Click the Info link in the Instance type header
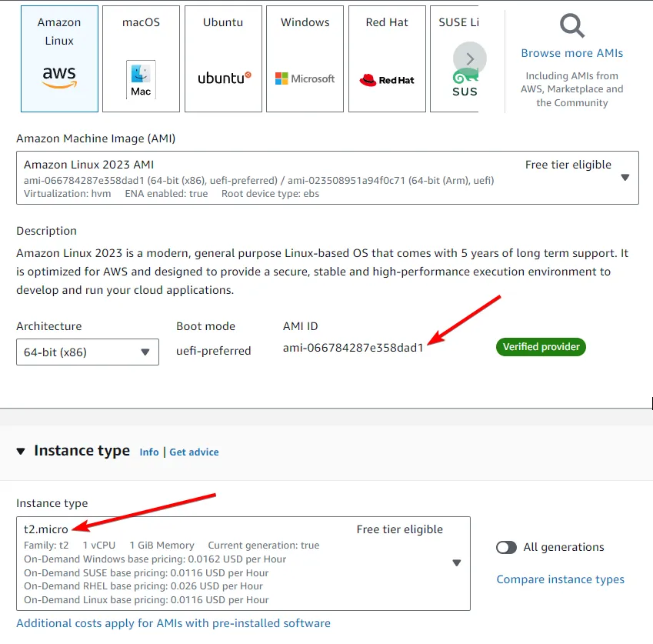This screenshot has height=644, width=653. coord(149,452)
